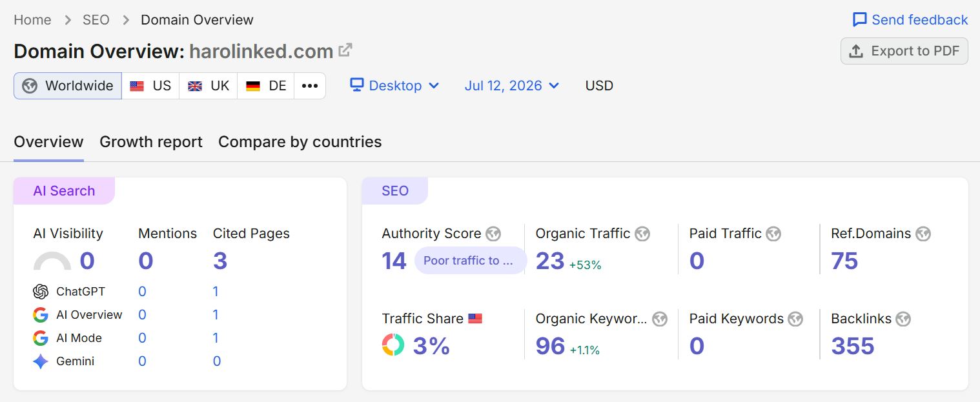The image size is (980, 402).
Task: Click Mentions total value 0
Action: 145,261
